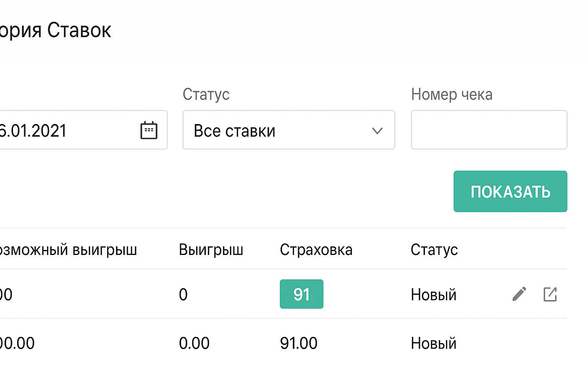Click the table's "Статус" column header
Viewport: 588px width, 392px height.
(434, 250)
